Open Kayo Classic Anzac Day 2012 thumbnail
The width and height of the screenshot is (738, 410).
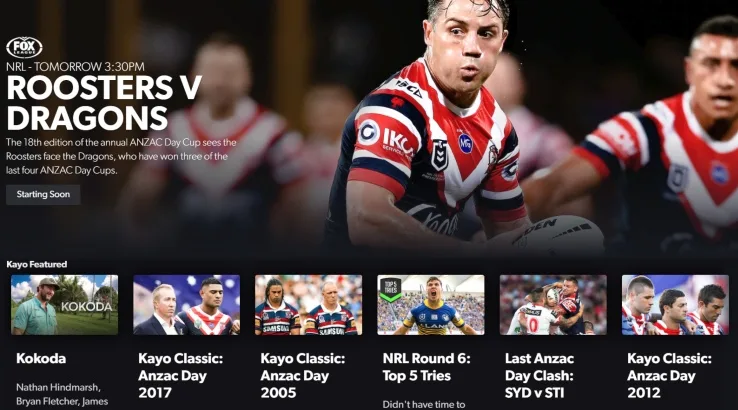[675, 305]
